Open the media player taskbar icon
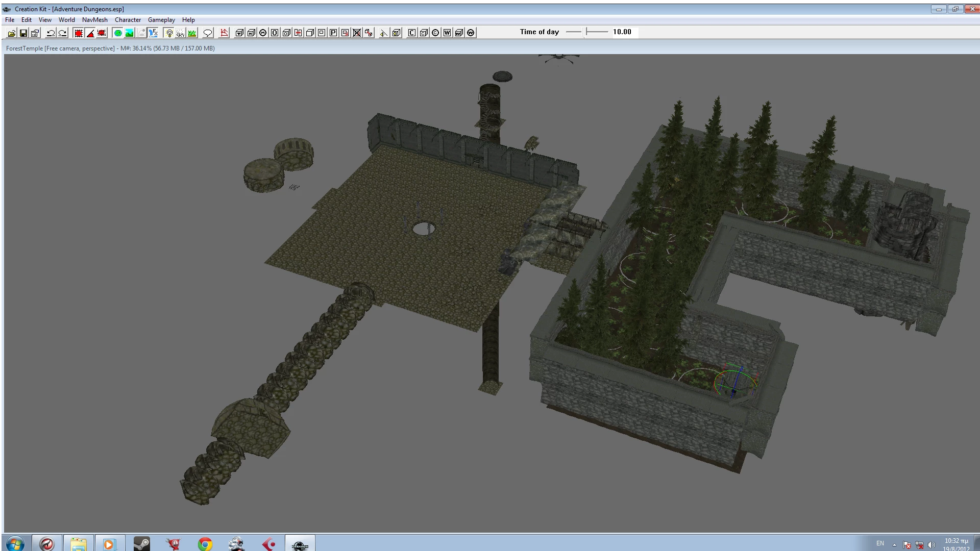980x551 pixels. [x=109, y=544]
